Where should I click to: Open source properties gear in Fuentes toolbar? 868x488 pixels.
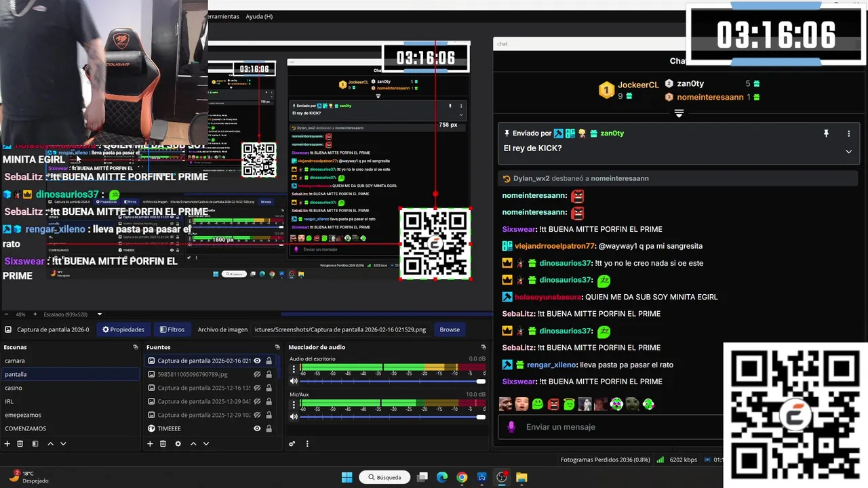click(178, 444)
